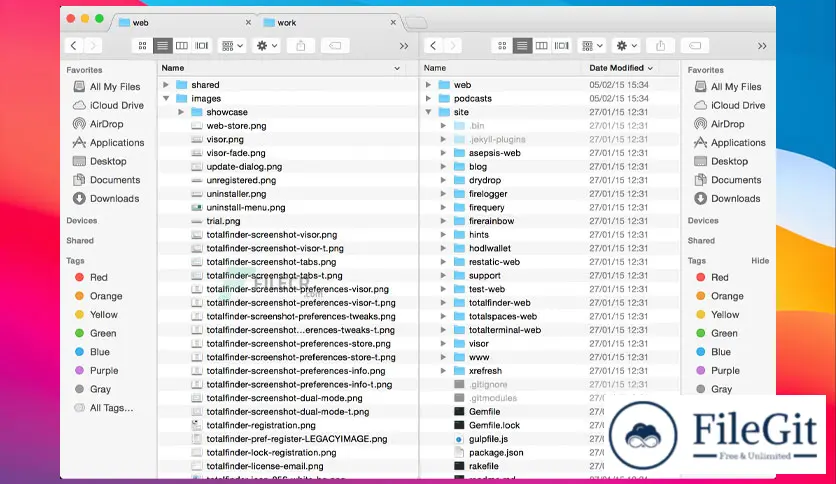The width and height of the screenshot is (836, 484).
Task: Show All Tags in left sidebar
Action: point(104,408)
